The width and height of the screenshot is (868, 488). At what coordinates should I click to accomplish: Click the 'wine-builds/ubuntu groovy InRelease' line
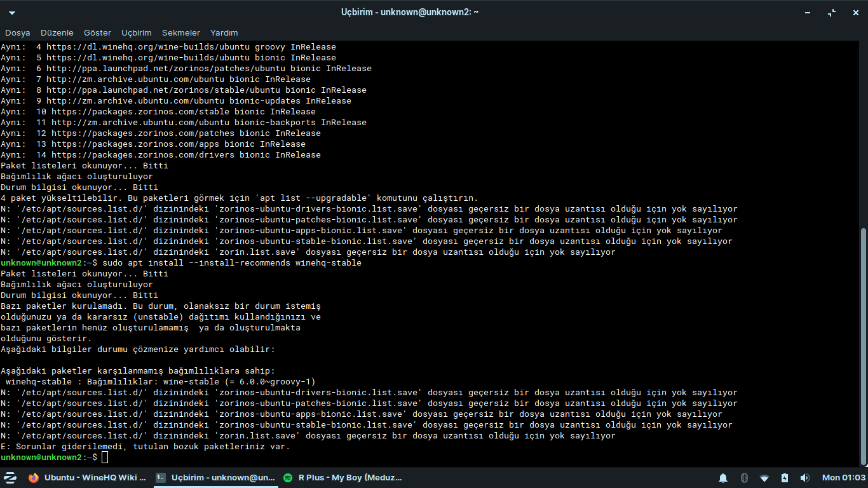pos(168,47)
